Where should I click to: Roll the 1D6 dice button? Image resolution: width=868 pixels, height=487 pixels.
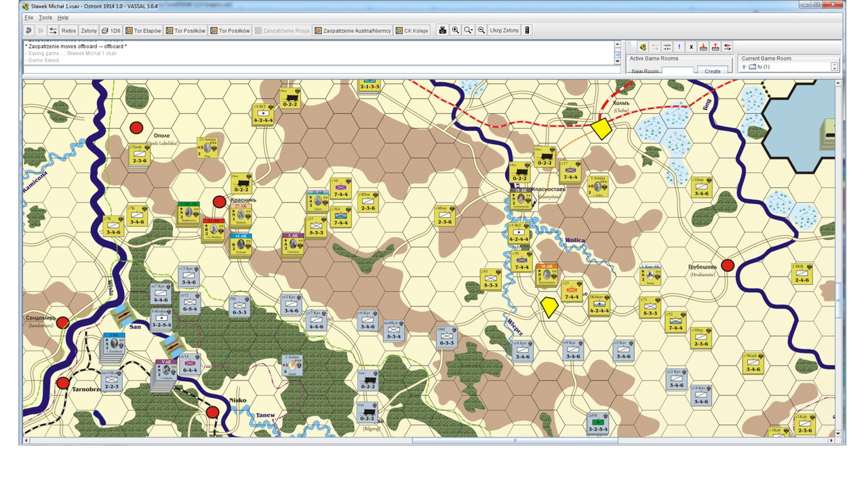[x=111, y=31]
